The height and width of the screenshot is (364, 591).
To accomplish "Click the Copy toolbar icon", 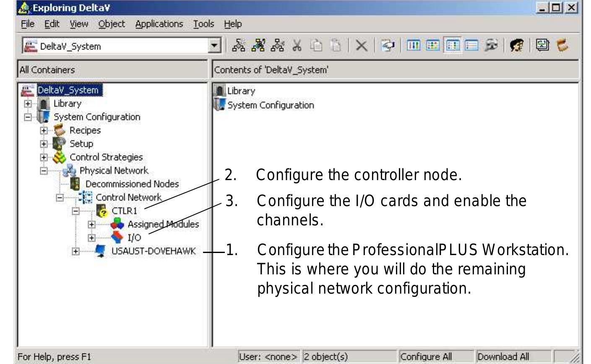I will 316,45.
